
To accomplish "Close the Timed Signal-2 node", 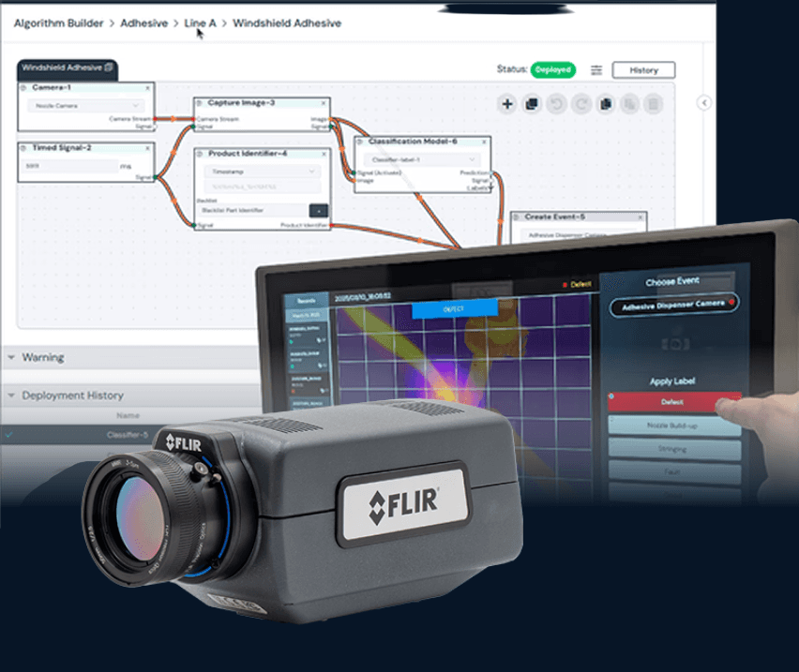I will tap(148, 148).
